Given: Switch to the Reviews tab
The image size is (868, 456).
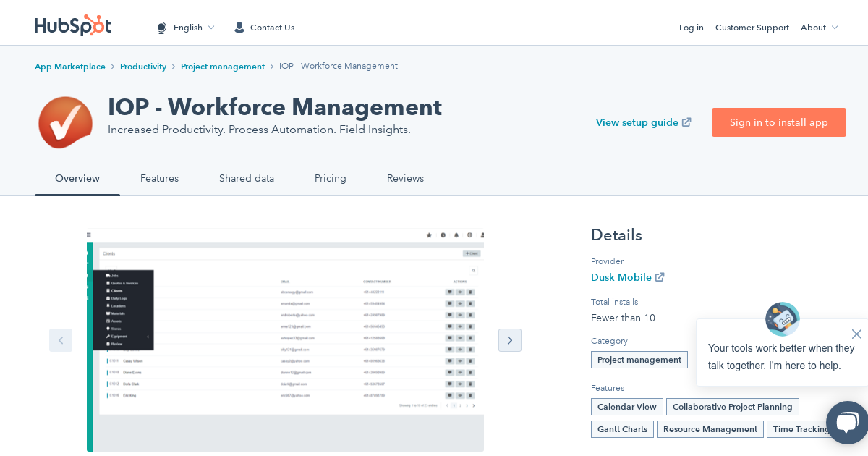Looking at the screenshot, I should coord(405,178).
